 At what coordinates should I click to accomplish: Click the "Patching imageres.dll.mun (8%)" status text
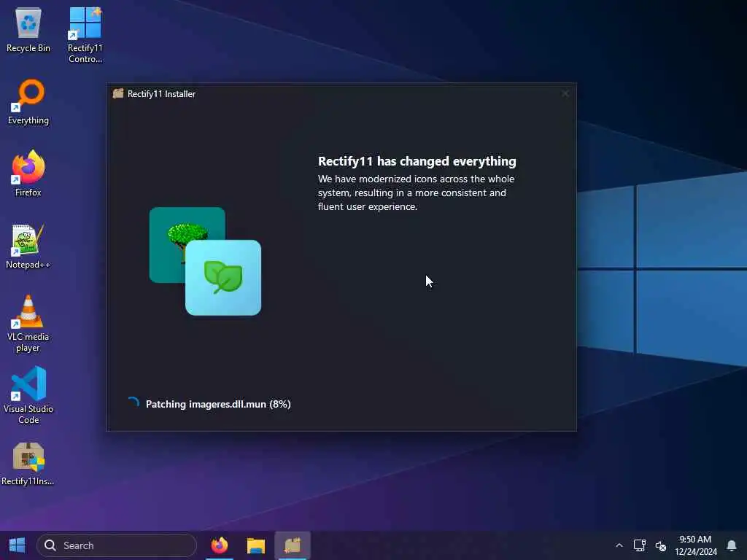tap(218, 404)
